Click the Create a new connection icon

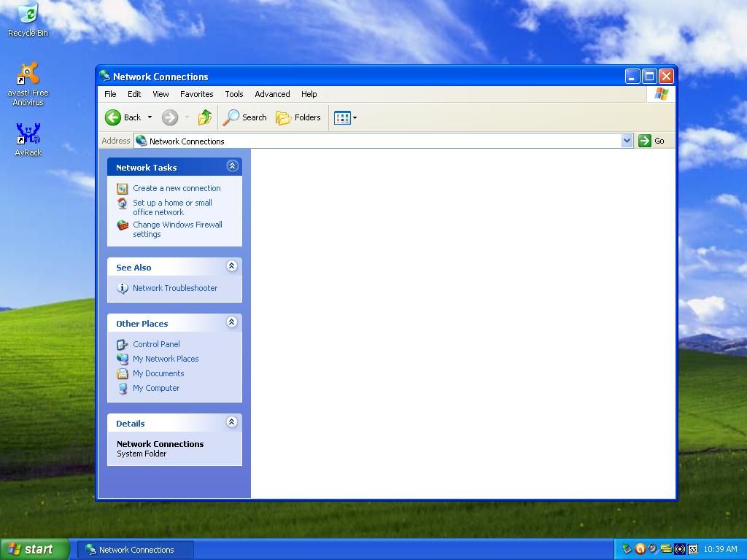[123, 189]
